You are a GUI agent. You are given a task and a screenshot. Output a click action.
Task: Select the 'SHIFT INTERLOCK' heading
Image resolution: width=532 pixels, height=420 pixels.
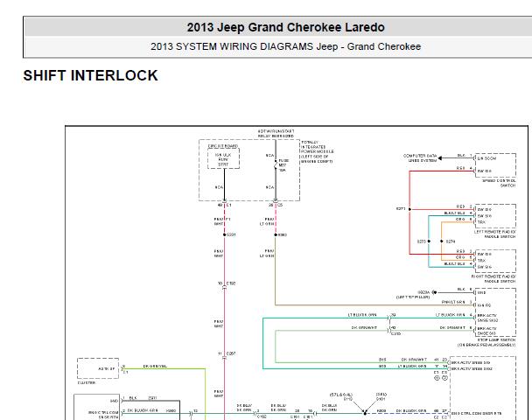point(91,75)
